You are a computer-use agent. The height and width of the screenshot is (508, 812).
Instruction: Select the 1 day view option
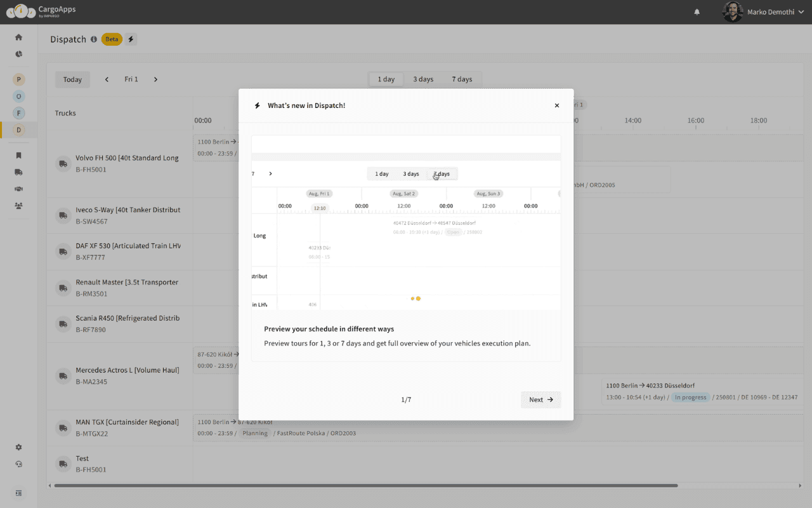pyautogui.click(x=386, y=79)
